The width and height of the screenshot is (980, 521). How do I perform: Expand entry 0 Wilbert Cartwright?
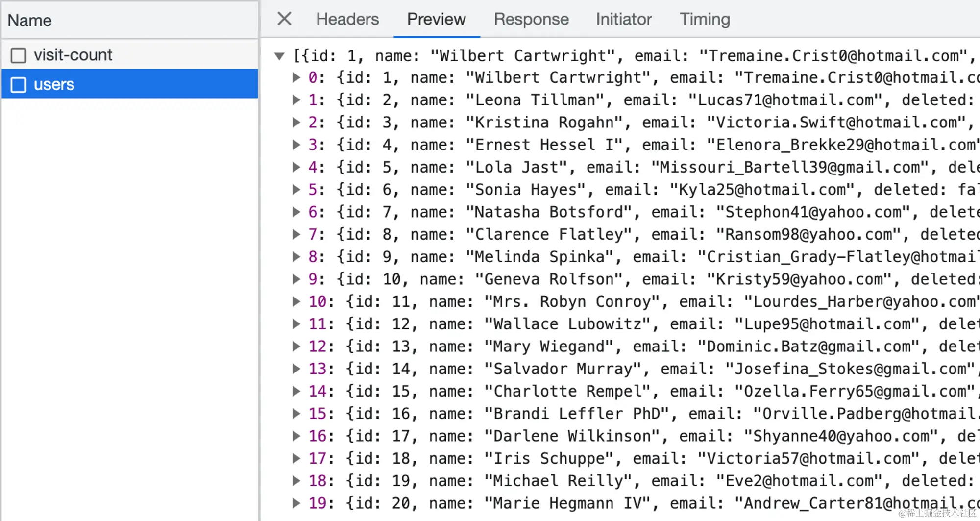[x=296, y=77]
